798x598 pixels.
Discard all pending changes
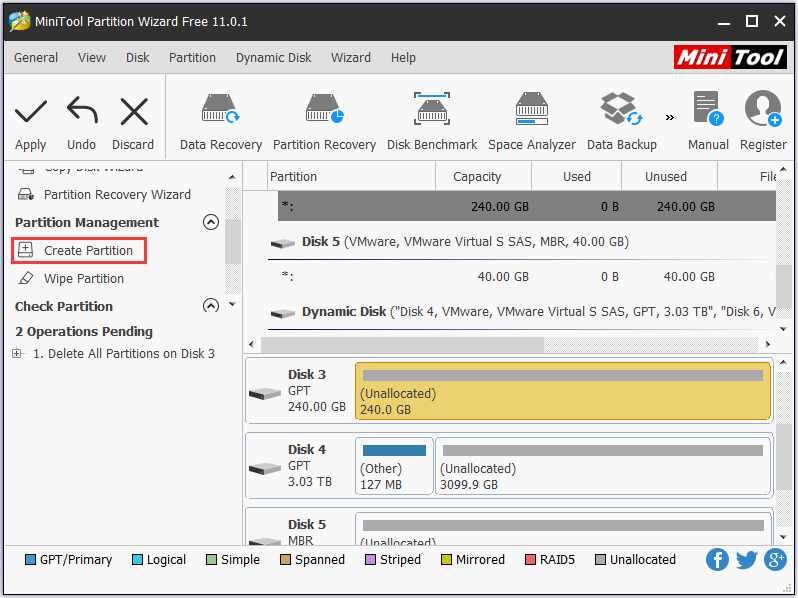point(133,122)
